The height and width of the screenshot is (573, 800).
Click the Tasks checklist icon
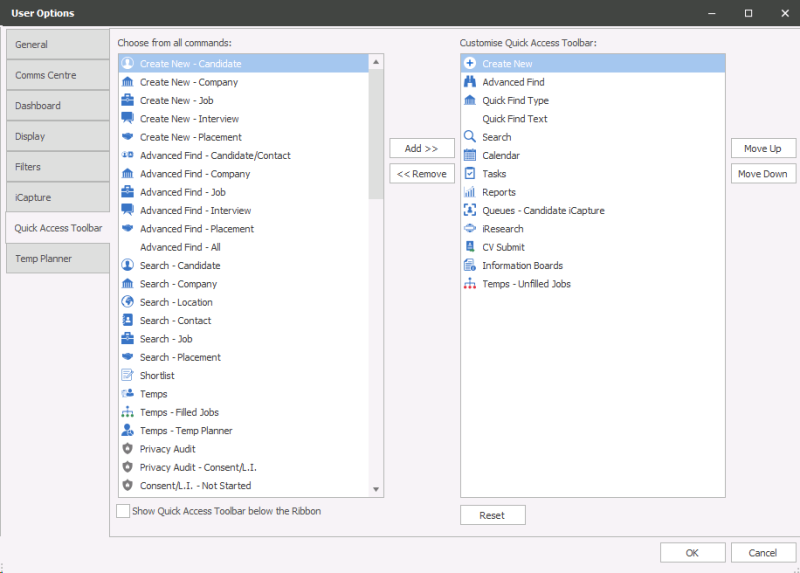[470, 174]
